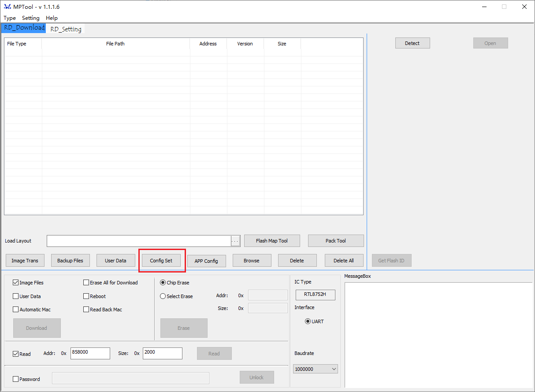The height and width of the screenshot is (392, 535).
Task: Open the Baudrate dropdown
Action: click(315, 369)
